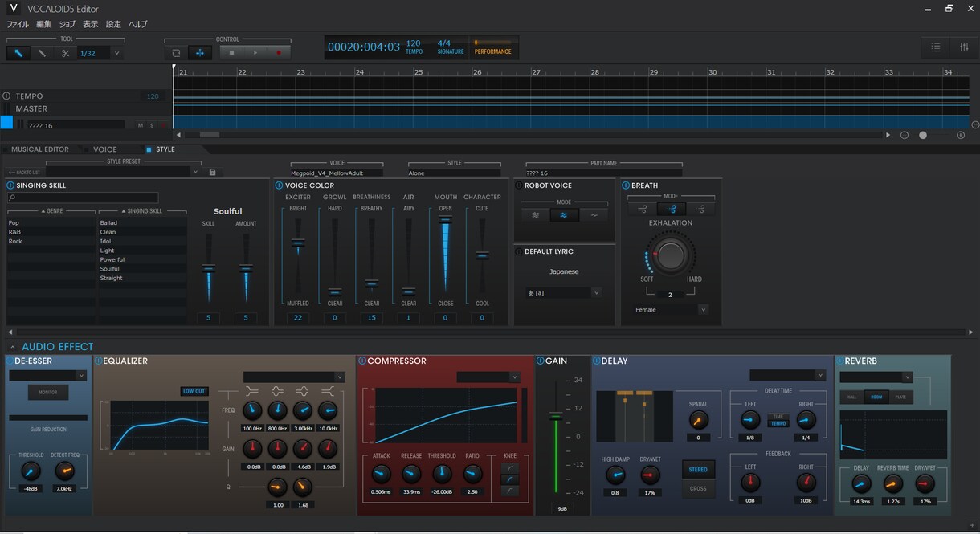
Task: Click the red record button
Action: point(279,53)
